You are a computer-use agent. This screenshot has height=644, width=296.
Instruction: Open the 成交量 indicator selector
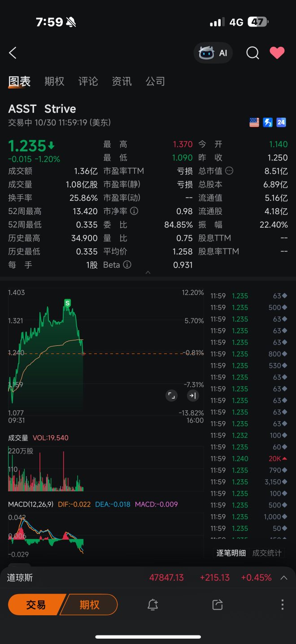18,437
